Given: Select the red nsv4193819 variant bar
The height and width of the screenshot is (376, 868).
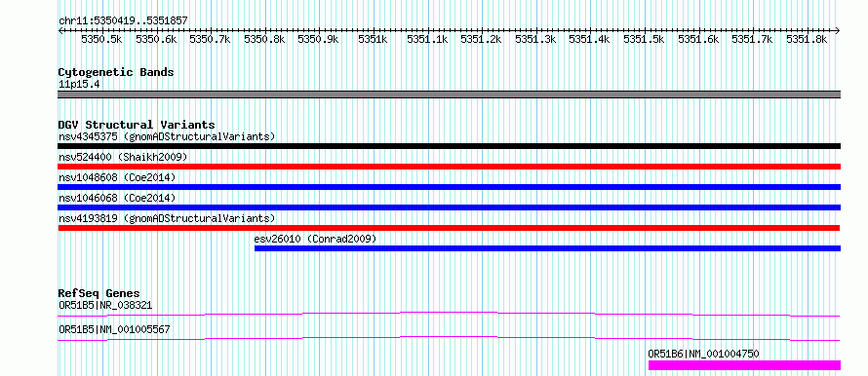Looking at the screenshot, I should 449,228.
